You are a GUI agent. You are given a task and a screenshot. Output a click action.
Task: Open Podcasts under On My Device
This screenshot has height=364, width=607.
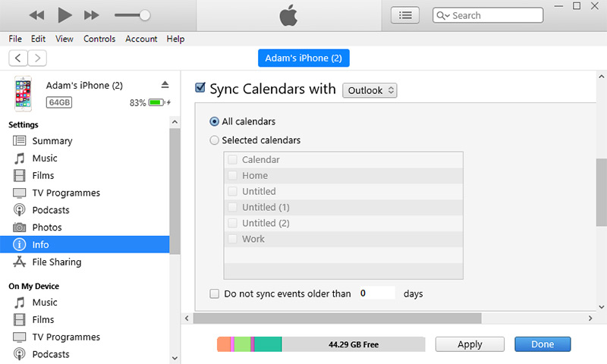tap(51, 354)
